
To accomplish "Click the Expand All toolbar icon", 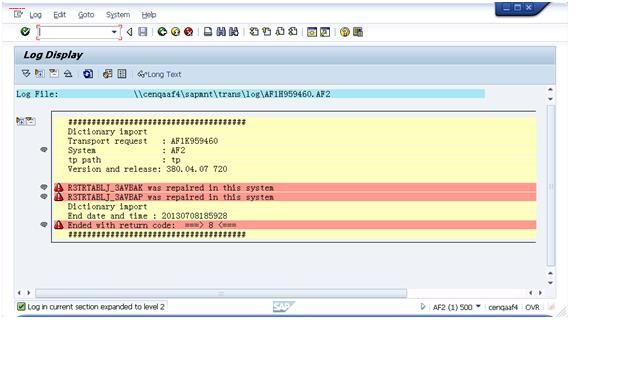I will (26, 74).
